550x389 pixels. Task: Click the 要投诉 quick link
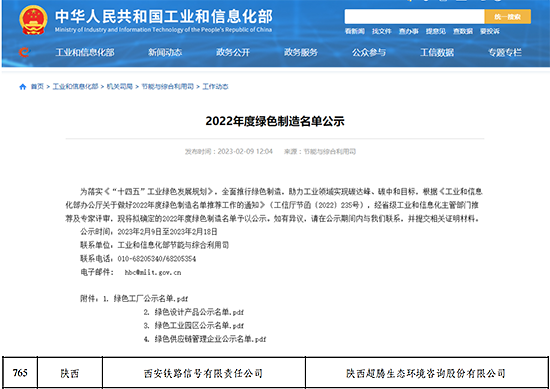pyautogui.click(x=490, y=31)
